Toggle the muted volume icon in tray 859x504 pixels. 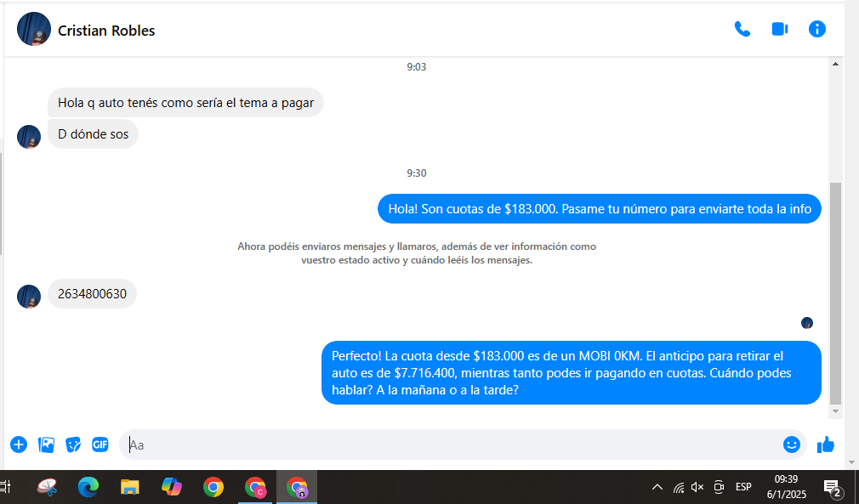[697, 487]
